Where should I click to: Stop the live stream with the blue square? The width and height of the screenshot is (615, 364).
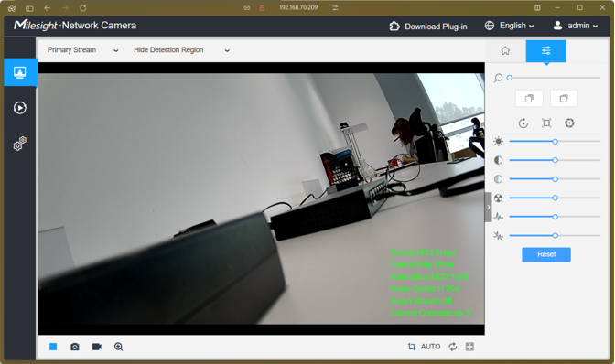point(53,347)
